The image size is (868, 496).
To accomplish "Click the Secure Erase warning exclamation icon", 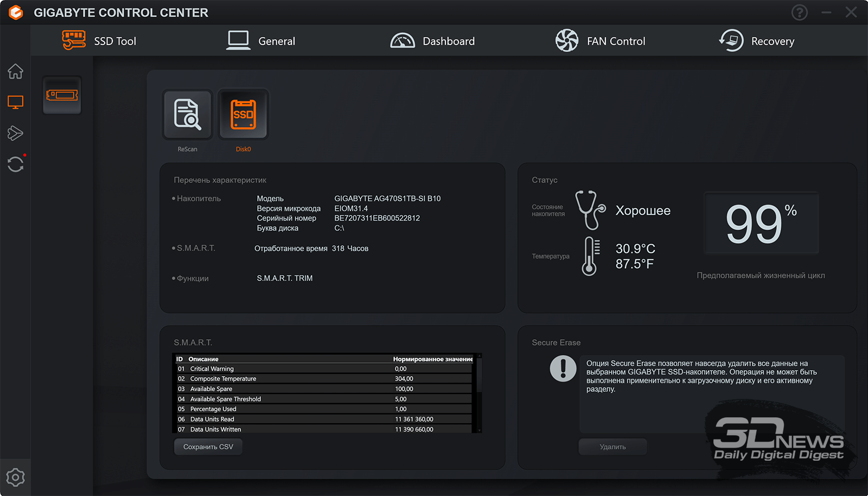I will point(563,368).
